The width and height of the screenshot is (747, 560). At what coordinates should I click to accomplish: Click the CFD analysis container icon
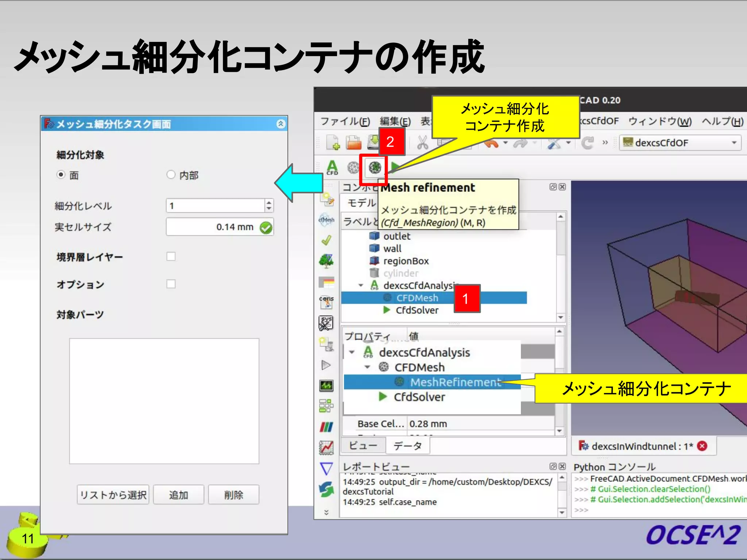tap(332, 168)
